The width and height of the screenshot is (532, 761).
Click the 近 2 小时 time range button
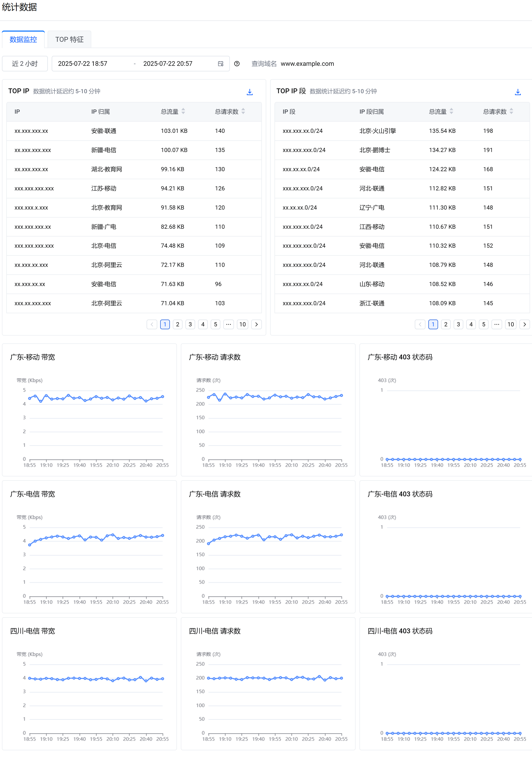(x=25, y=64)
